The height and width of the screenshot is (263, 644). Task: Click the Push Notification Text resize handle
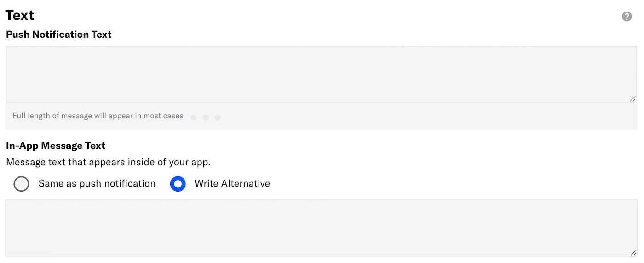click(633, 99)
